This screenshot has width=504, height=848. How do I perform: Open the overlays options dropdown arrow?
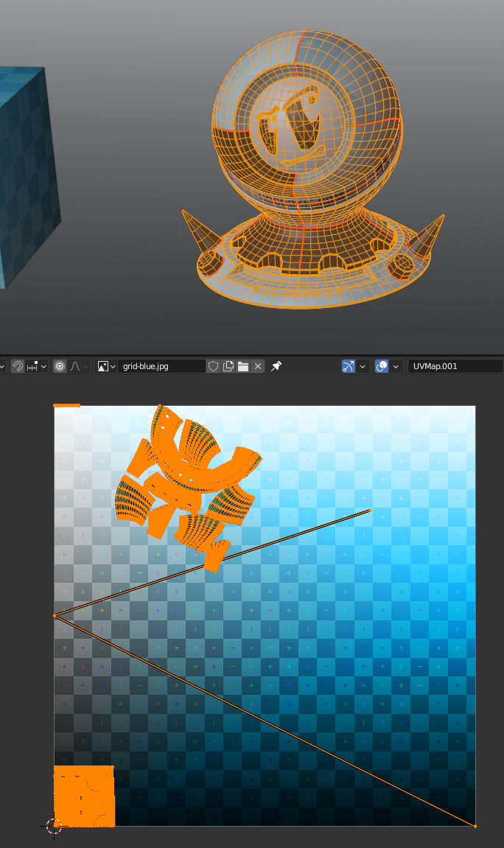click(x=396, y=366)
